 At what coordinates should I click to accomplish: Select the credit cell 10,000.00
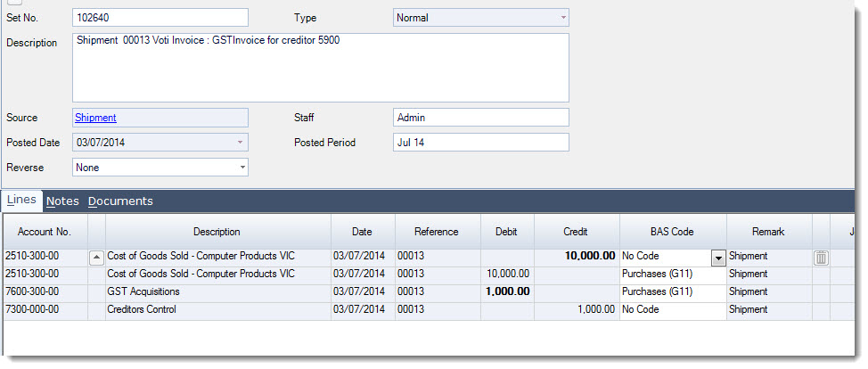(x=577, y=258)
